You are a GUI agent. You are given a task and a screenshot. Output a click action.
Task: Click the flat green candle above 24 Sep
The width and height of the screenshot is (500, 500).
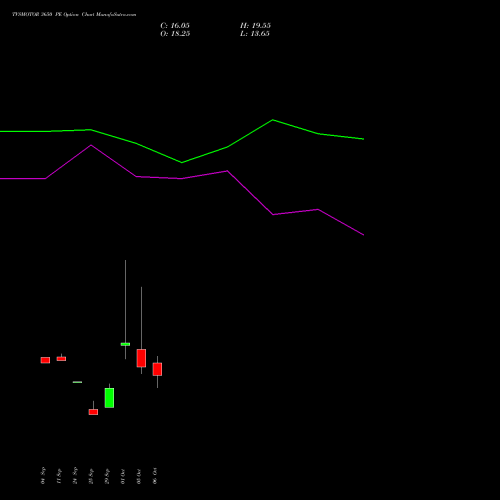point(77,382)
